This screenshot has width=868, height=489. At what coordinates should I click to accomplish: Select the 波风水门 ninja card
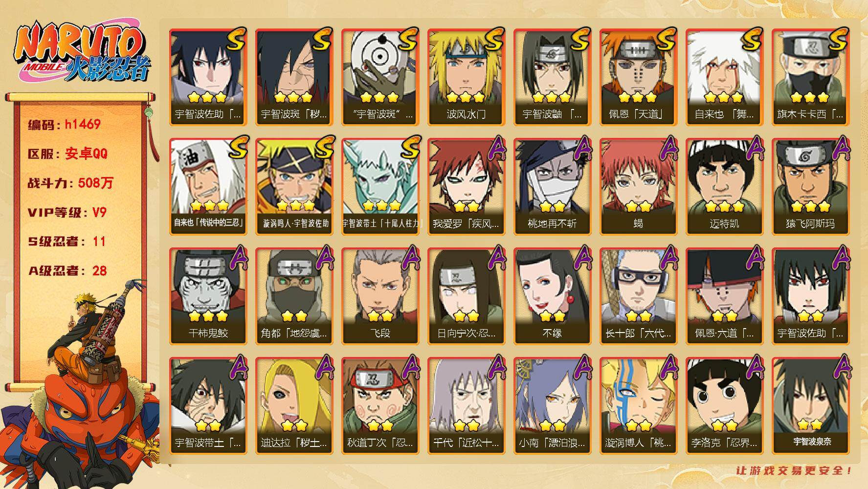click(x=466, y=77)
